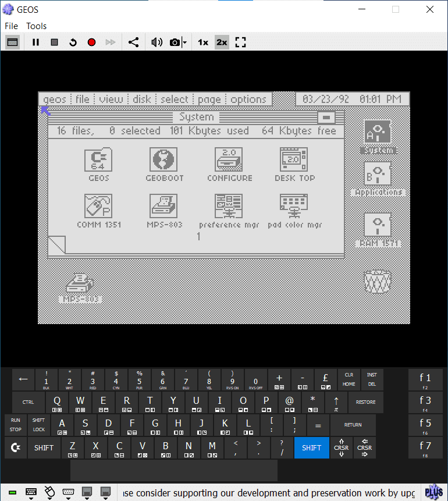Open the share icon in the toolbar
Image resolution: width=448 pixels, height=501 pixels.
pyautogui.click(x=133, y=42)
